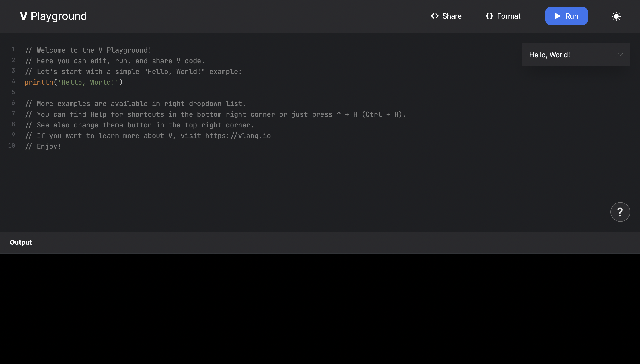640x364 pixels.
Task: Click the Output panel header
Action: (x=21, y=242)
